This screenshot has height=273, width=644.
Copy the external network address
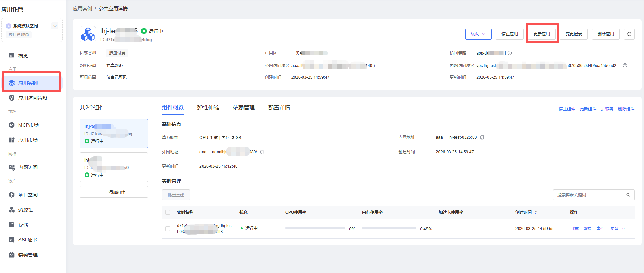[x=262, y=152]
